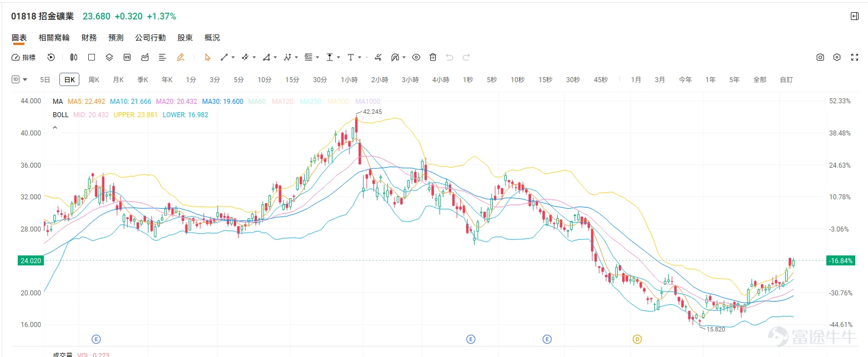This screenshot has width=868, height=357.
Task: Select the orange cursor pointer tool
Action: click(x=208, y=57)
